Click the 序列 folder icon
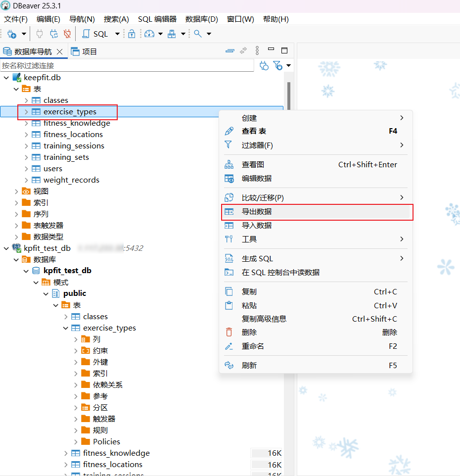 point(26,214)
